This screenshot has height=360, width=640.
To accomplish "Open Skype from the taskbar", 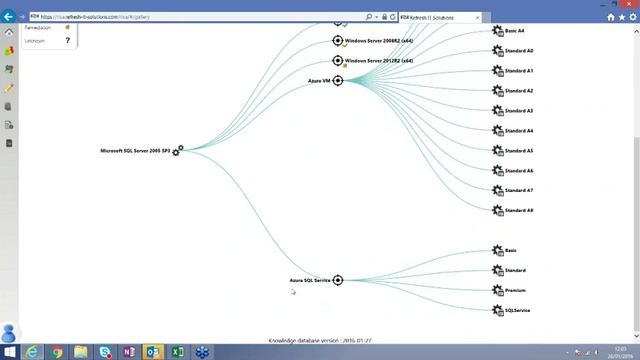I will pos(105,352).
